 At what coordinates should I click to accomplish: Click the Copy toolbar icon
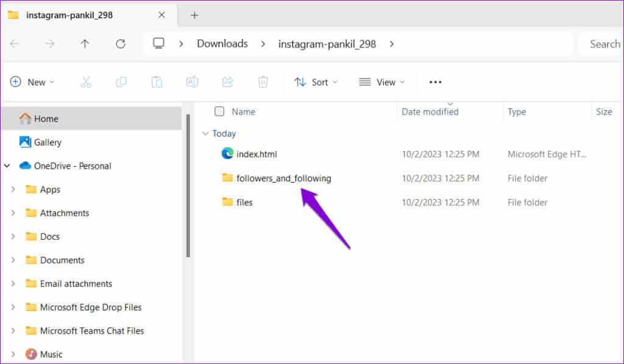click(x=121, y=82)
